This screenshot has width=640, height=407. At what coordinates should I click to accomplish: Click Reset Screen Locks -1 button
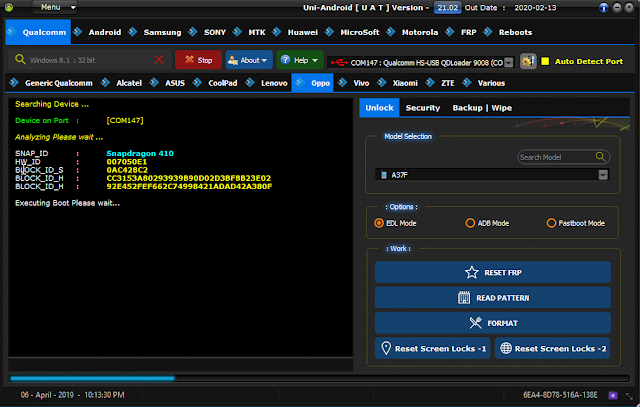[x=433, y=348]
